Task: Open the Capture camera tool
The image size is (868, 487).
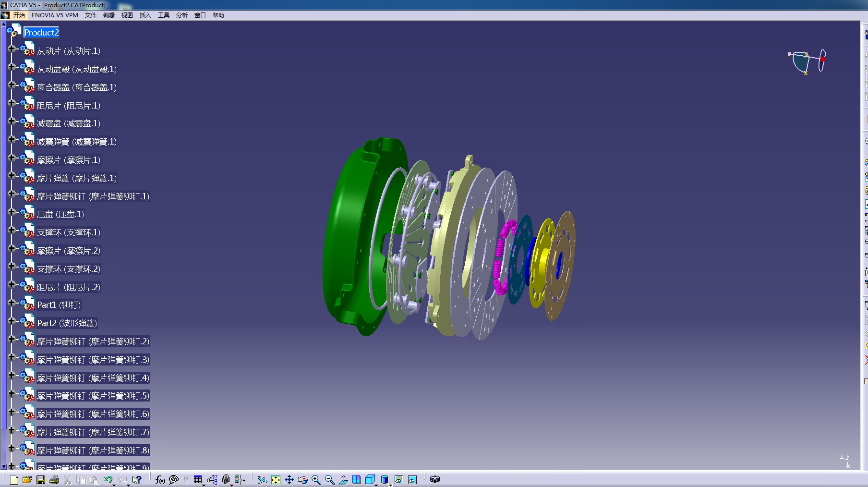Action: click(x=434, y=479)
